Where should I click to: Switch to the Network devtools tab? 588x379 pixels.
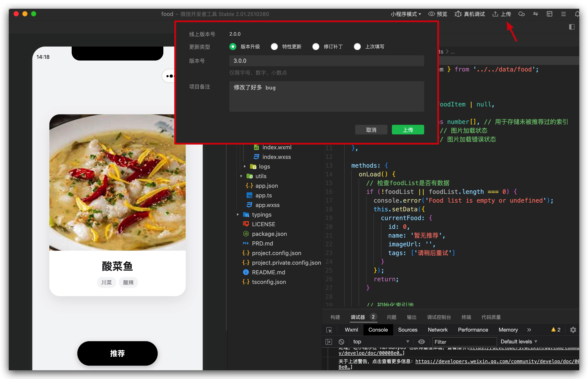(x=438, y=330)
